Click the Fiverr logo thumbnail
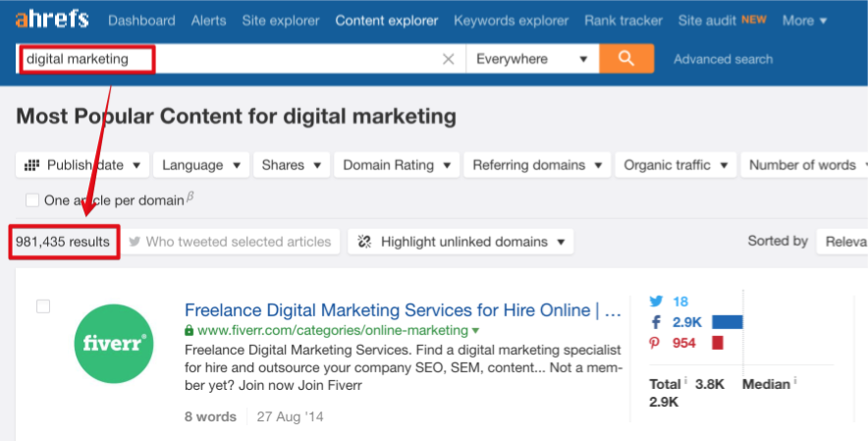868x441 pixels. tap(113, 344)
